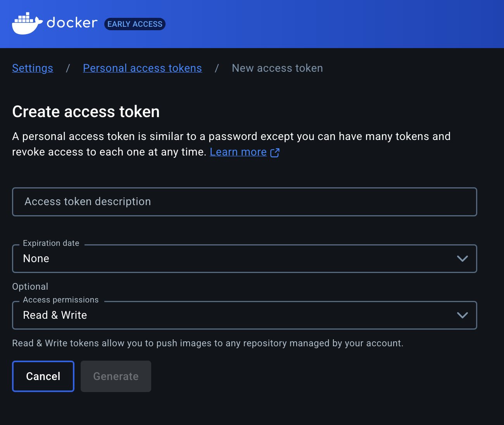Click the external link icon beside Learn more

tap(275, 152)
